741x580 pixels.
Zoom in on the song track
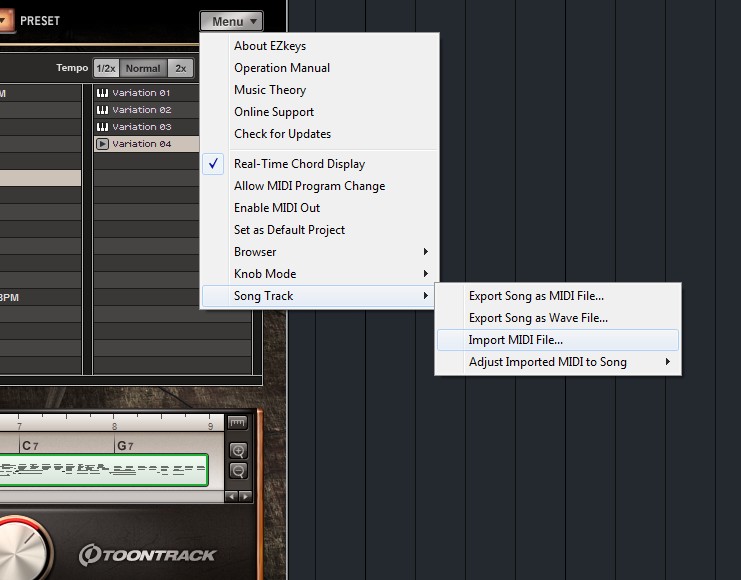click(x=238, y=450)
